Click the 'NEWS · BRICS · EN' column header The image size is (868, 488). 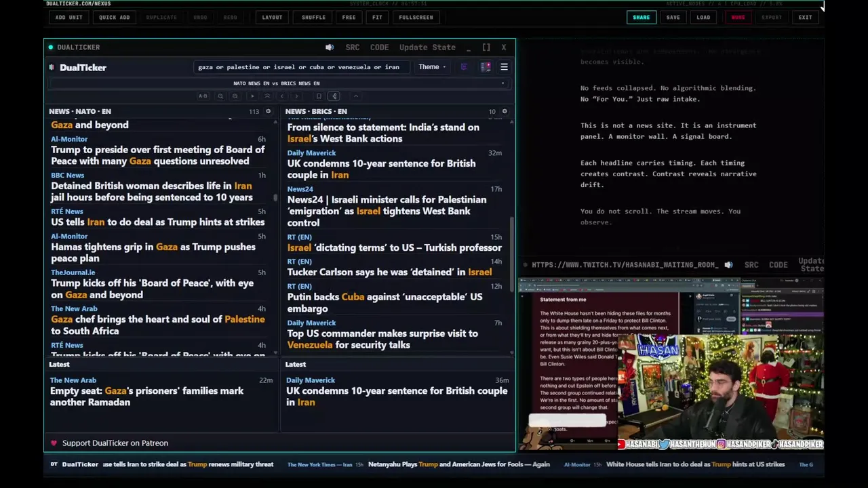316,111
